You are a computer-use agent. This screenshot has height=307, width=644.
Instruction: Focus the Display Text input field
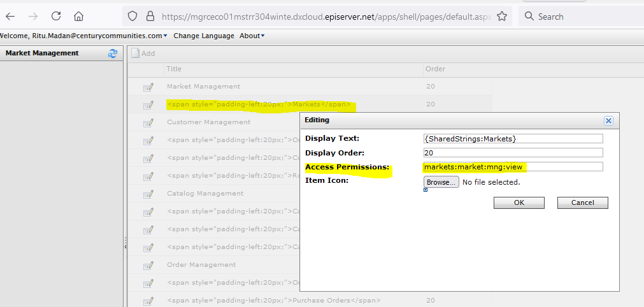(513, 138)
